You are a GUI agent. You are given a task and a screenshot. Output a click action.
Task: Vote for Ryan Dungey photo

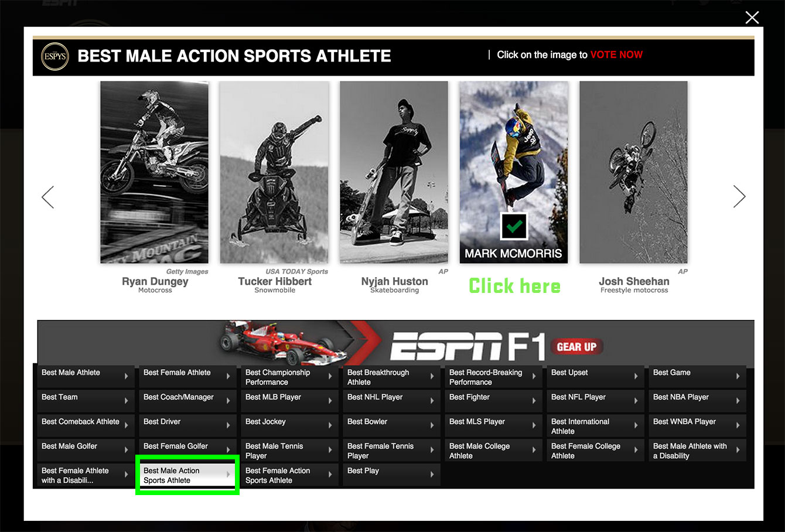point(155,172)
